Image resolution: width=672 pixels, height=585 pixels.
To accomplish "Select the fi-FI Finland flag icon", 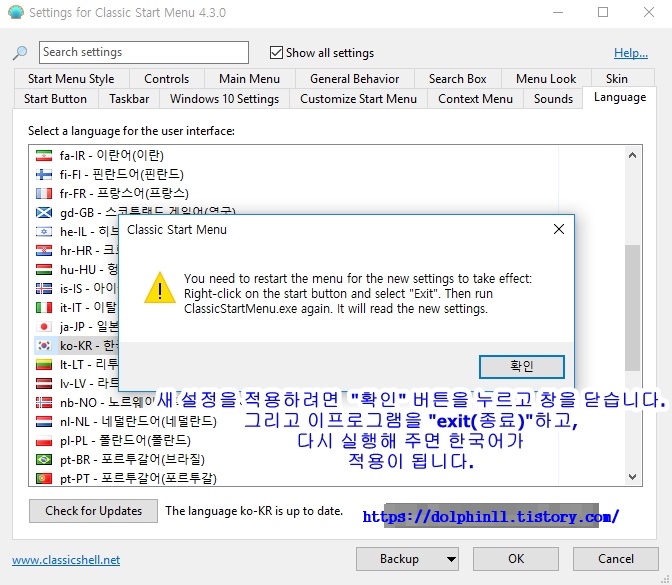I will pyautogui.click(x=44, y=174).
